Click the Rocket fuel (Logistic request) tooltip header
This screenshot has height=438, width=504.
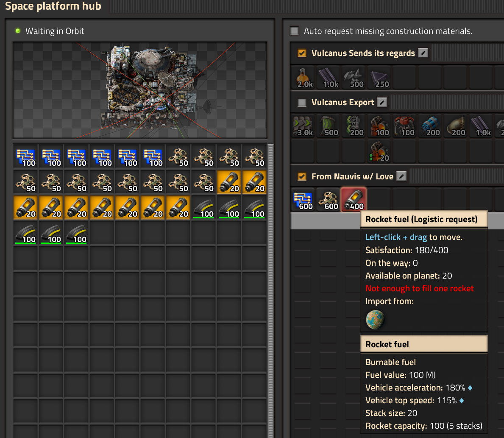424,219
